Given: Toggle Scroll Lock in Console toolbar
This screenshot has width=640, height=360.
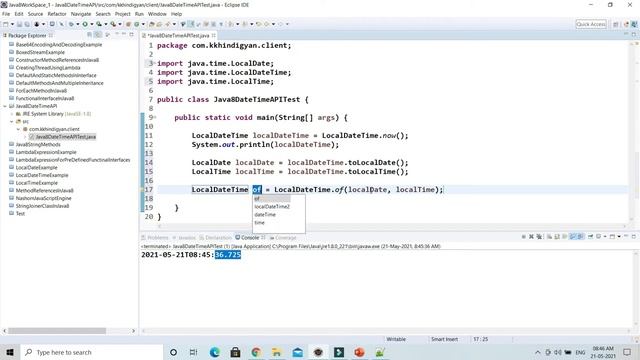Looking at the screenshot, I should click(557, 236).
